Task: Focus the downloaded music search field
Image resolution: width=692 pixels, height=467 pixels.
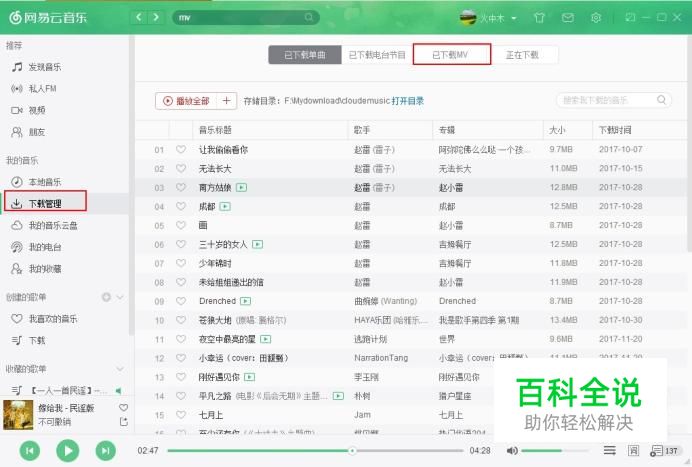Action: [x=613, y=101]
